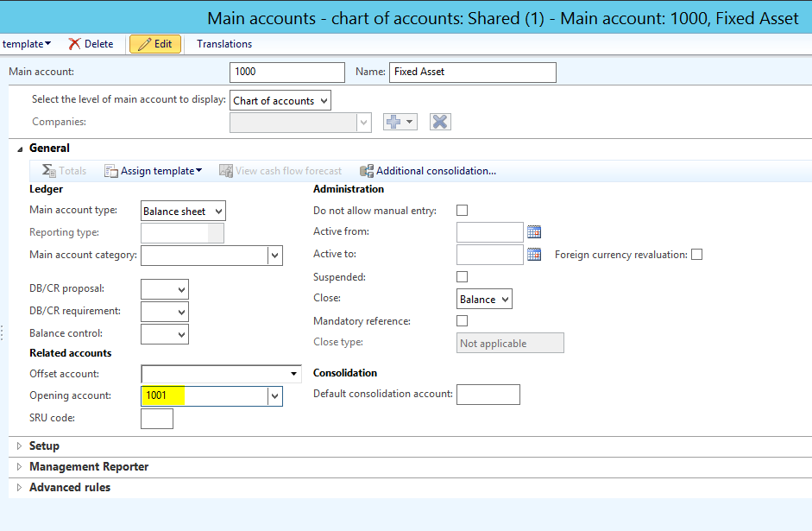Enable Do not allow manual entry

(462, 211)
